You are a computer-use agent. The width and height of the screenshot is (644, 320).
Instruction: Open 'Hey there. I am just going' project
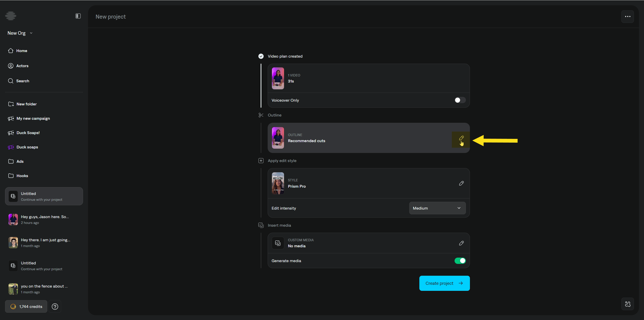44,243
